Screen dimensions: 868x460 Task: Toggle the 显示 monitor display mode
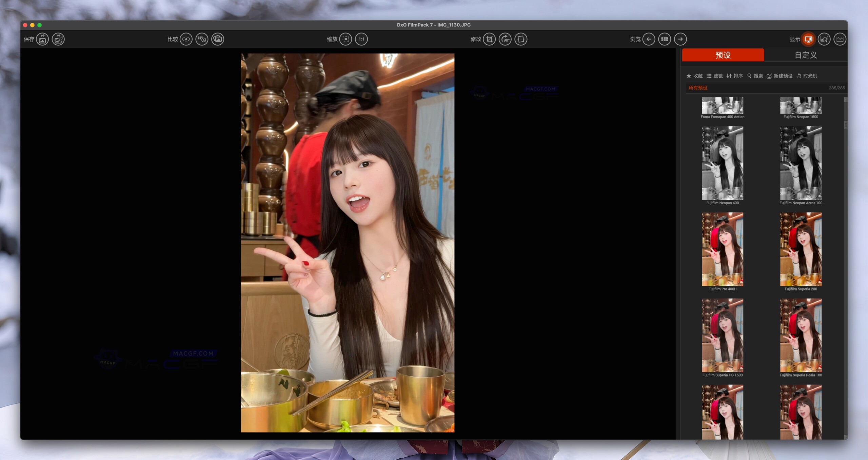(x=808, y=39)
